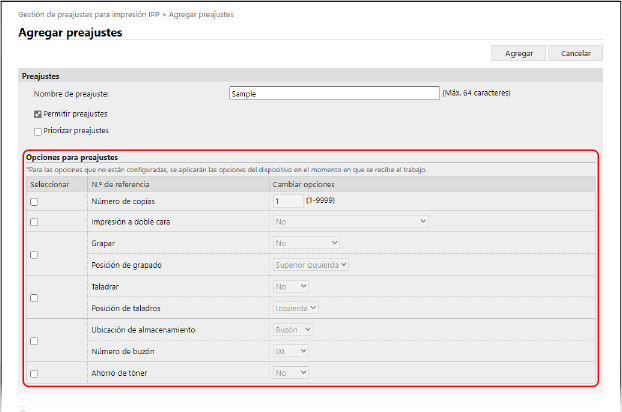Click the Número de copias input box
This screenshot has height=412, width=622.
point(287,201)
